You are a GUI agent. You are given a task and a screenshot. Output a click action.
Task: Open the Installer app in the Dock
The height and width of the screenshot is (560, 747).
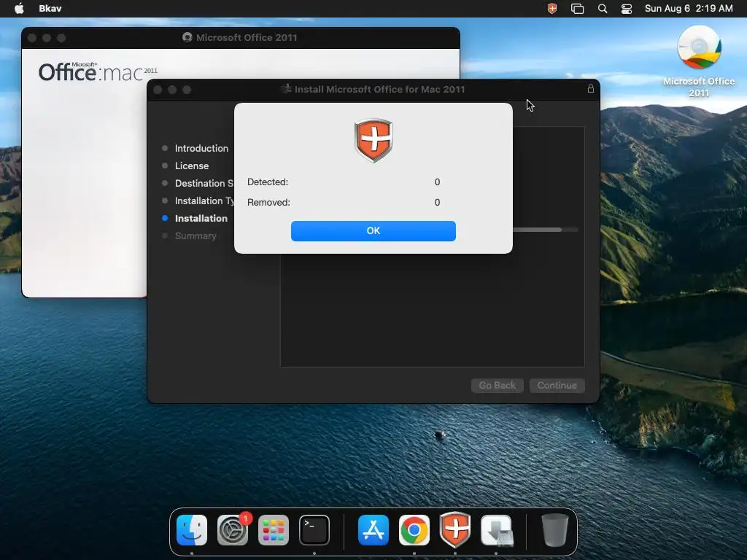tap(496, 530)
